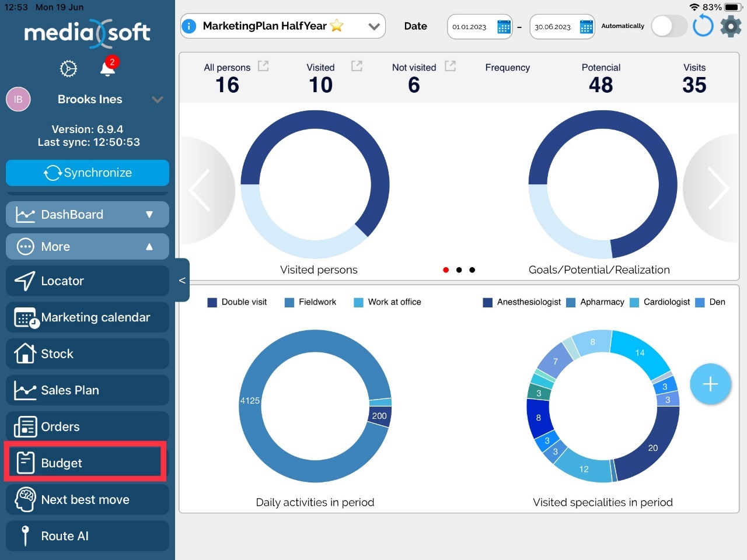Go to next chart with right arrow

[x=717, y=188]
